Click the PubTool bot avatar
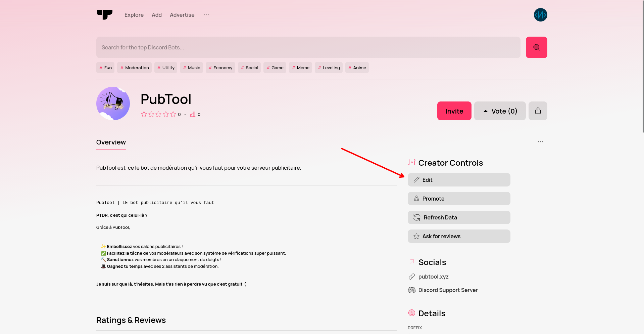644x334 pixels. (113, 103)
